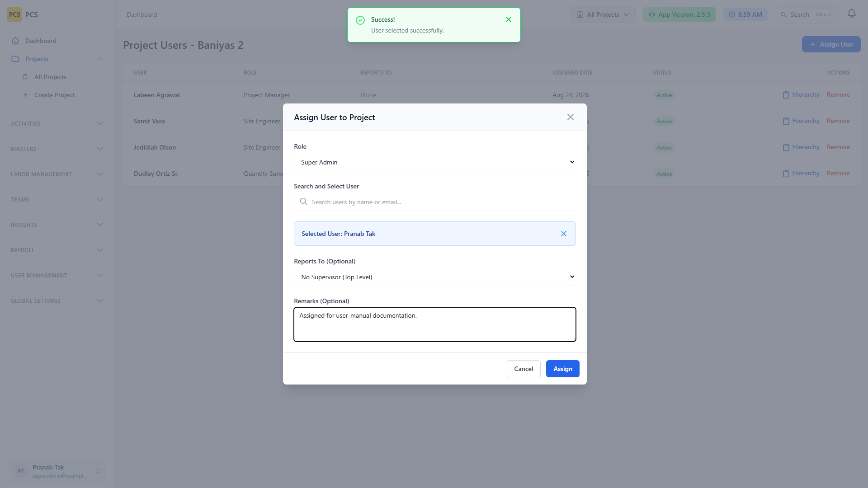Open the Role dropdown showing Super Admin

pos(435,162)
